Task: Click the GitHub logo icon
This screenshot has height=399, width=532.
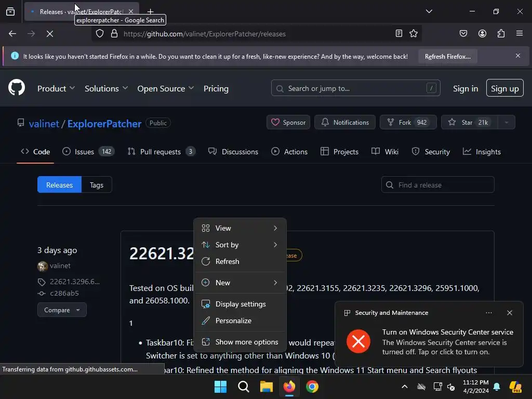Action: coord(16,87)
